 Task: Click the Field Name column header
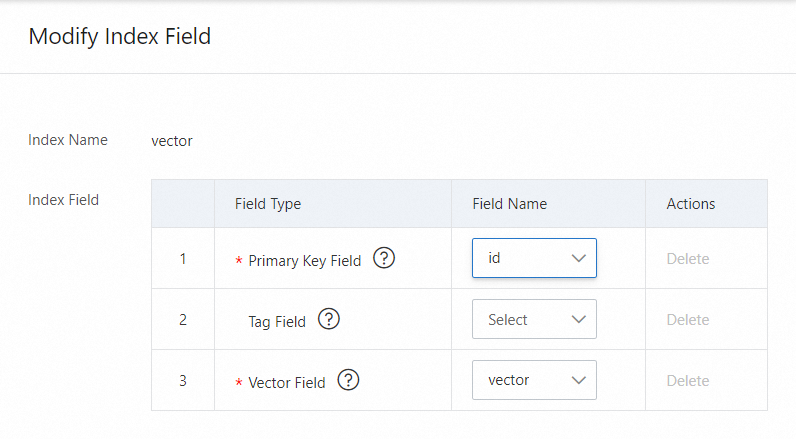click(509, 204)
